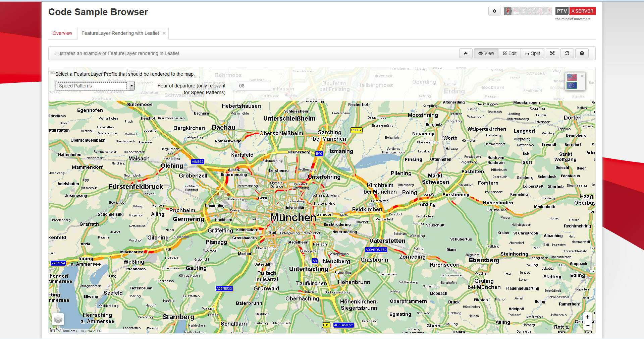Viewport: 644px width, 339px height.
Task: Open the map layers control
Action: (58, 319)
